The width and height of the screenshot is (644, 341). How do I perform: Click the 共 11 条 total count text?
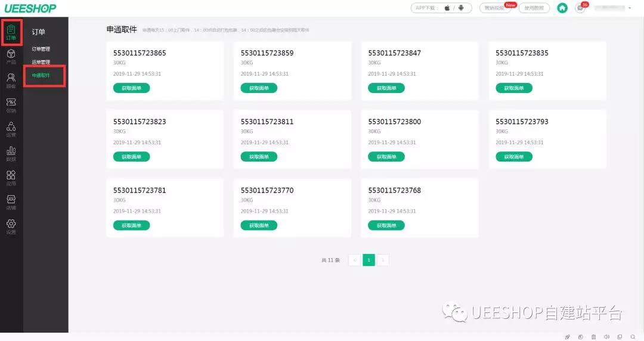[330, 260]
